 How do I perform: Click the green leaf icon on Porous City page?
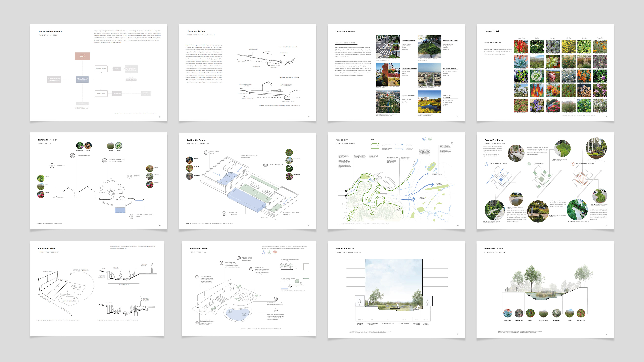tap(430, 139)
